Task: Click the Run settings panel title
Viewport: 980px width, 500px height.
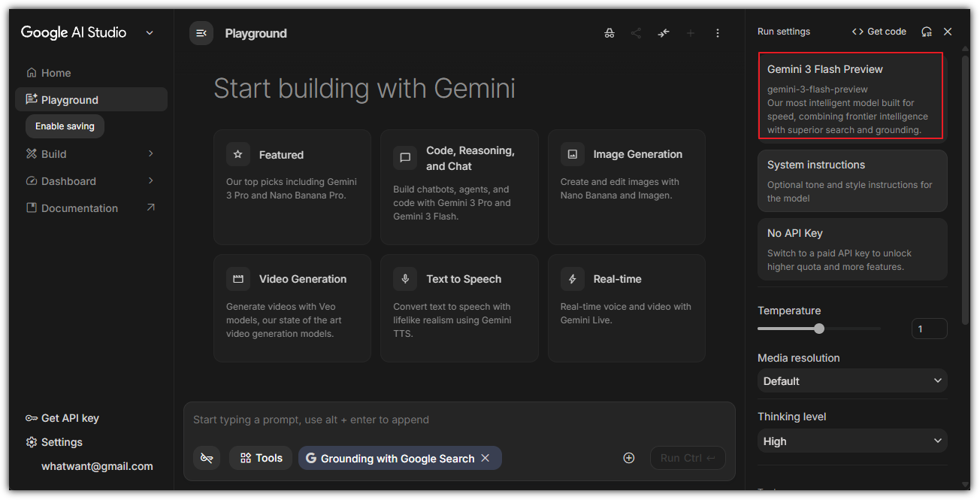Action: pyautogui.click(x=784, y=32)
